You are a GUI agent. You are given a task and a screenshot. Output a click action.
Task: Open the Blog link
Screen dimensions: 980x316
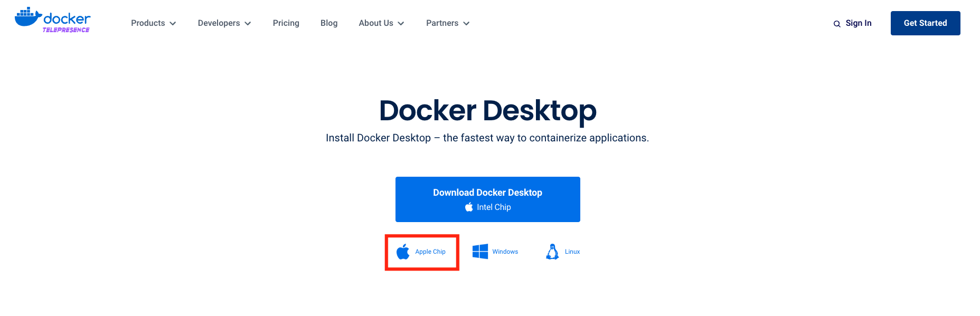pyautogui.click(x=329, y=23)
